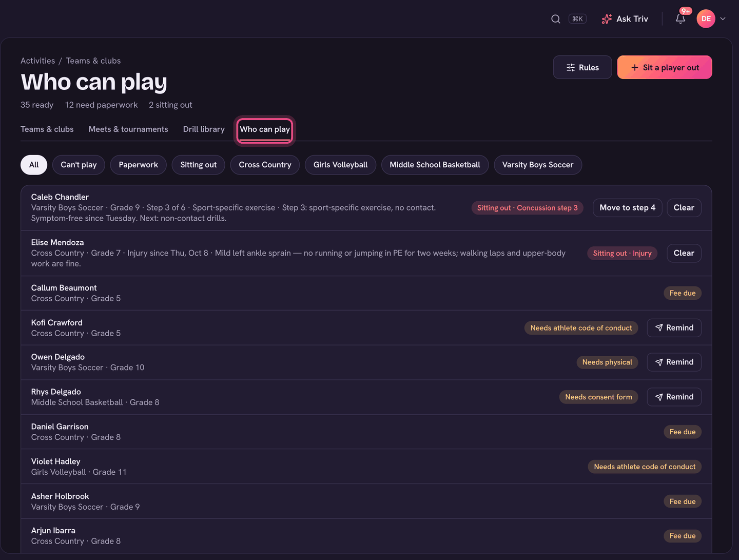Click the 2 sitting out summary
The height and width of the screenshot is (560, 739).
tap(170, 105)
